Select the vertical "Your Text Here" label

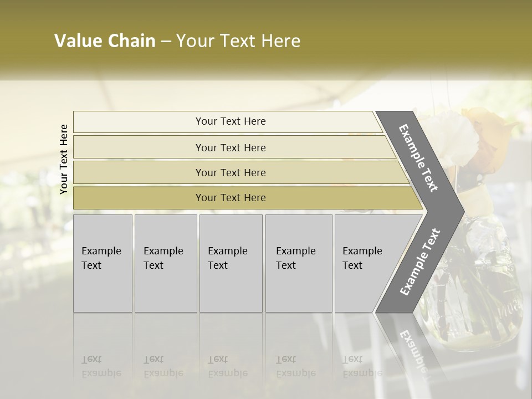(64, 159)
